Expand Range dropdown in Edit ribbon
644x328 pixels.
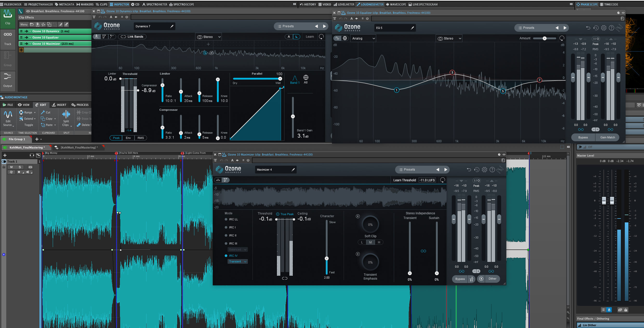click(x=35, y=113)
